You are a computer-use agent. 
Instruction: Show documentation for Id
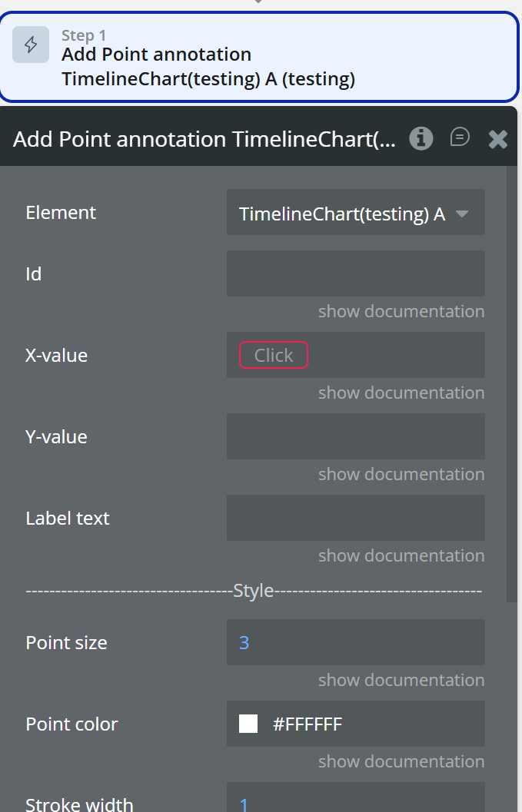(401, 311)
